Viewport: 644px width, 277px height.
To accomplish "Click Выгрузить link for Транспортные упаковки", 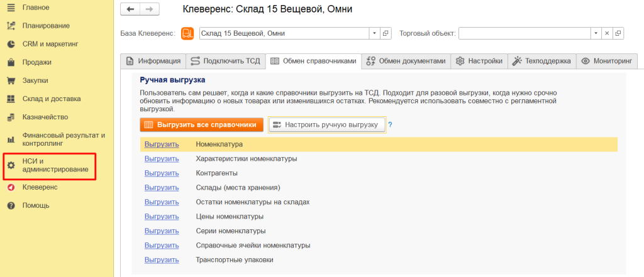I will pos(162,260).
